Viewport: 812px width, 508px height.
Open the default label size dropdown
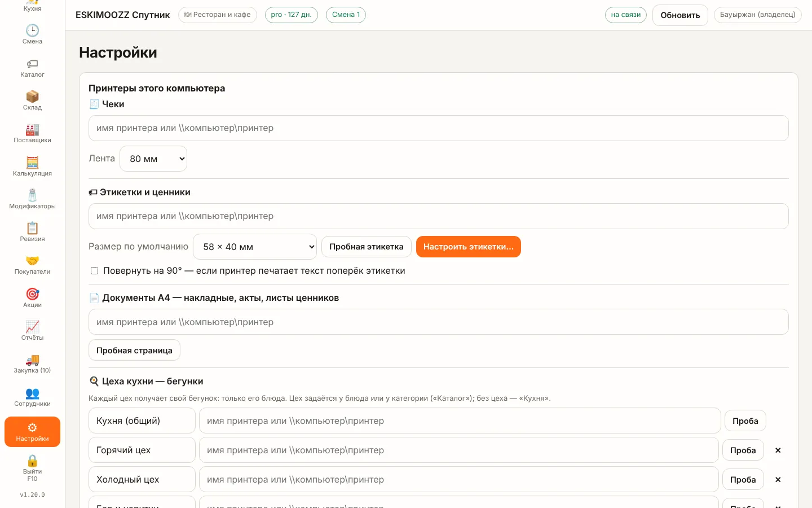click(x=255, y=247)
